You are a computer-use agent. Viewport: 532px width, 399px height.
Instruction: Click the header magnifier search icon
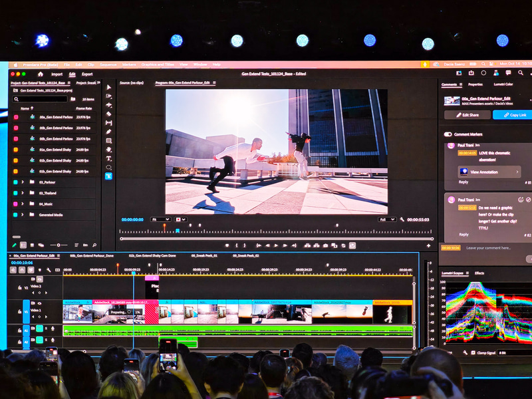point(521,72)
